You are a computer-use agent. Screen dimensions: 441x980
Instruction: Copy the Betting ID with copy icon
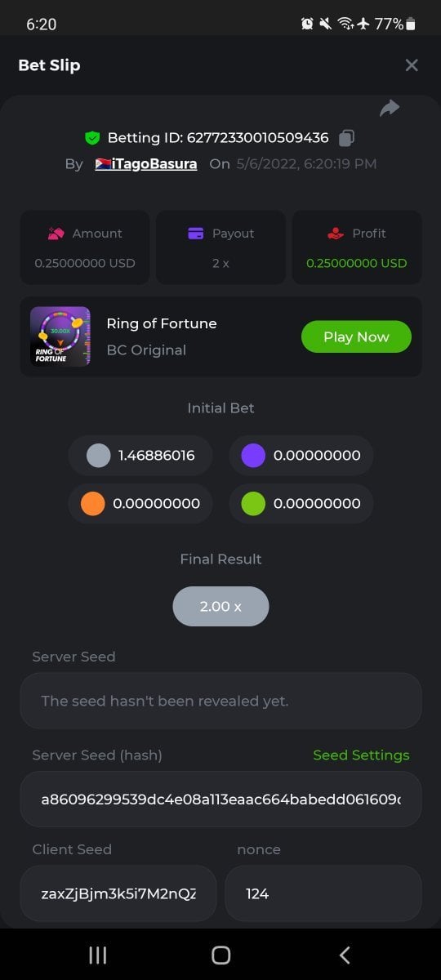point(346,137)
